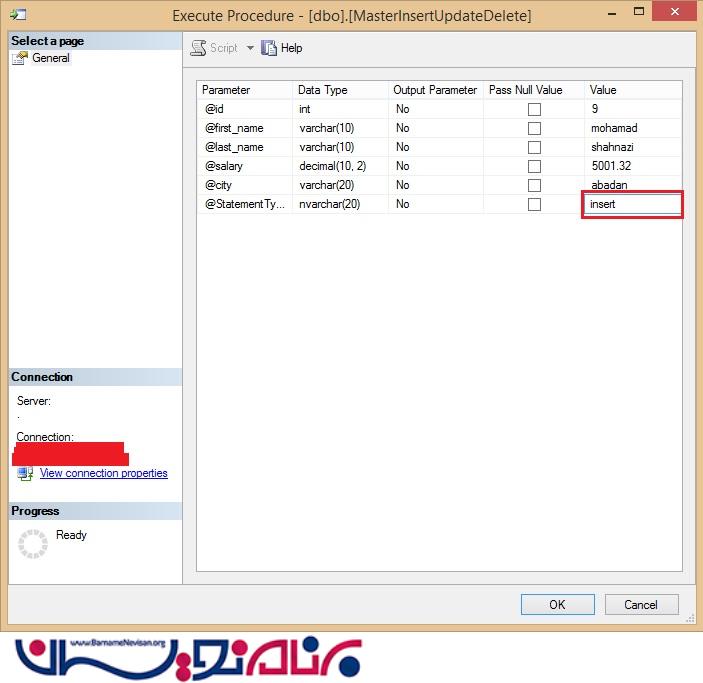Click the Pass Null Value column header
Screen dimensions: 703x683
coord(534,90)
